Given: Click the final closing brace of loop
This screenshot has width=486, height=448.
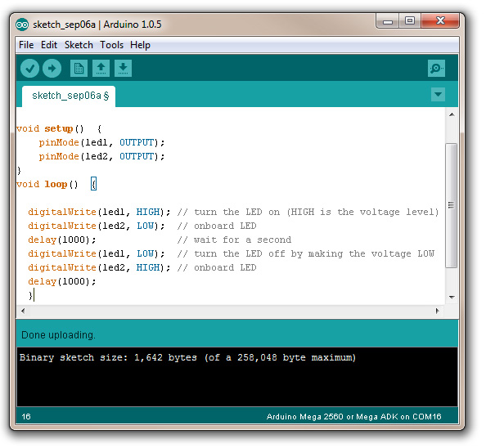Looking at the screenshot, I should click(30, 295).
